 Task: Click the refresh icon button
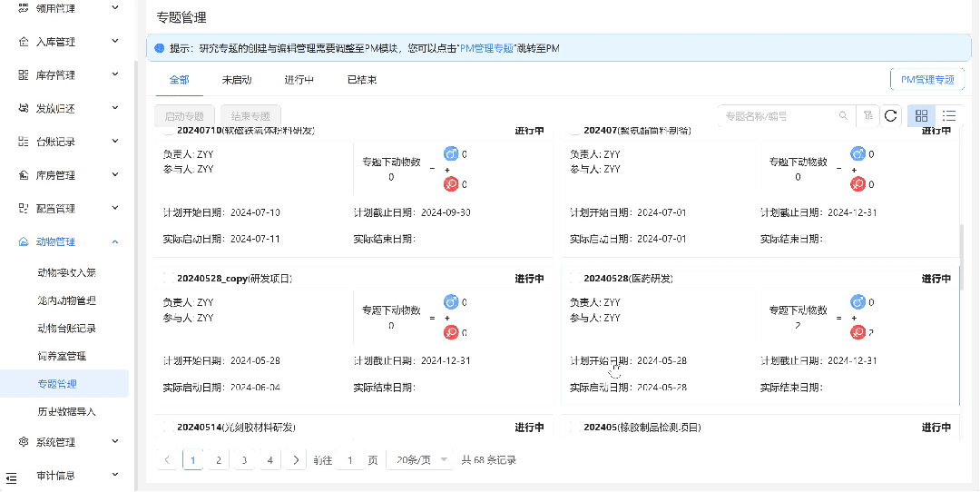click(891, 115)
